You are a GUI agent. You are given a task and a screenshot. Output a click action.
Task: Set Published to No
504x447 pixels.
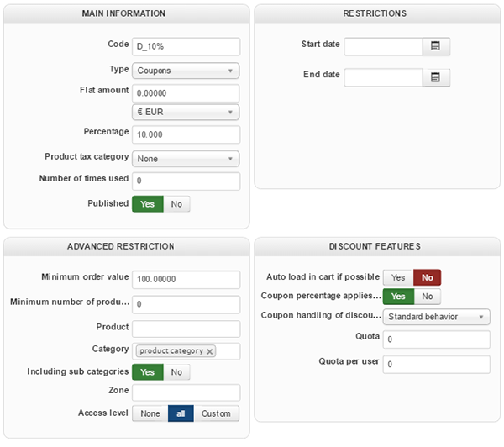pos(176,203)
